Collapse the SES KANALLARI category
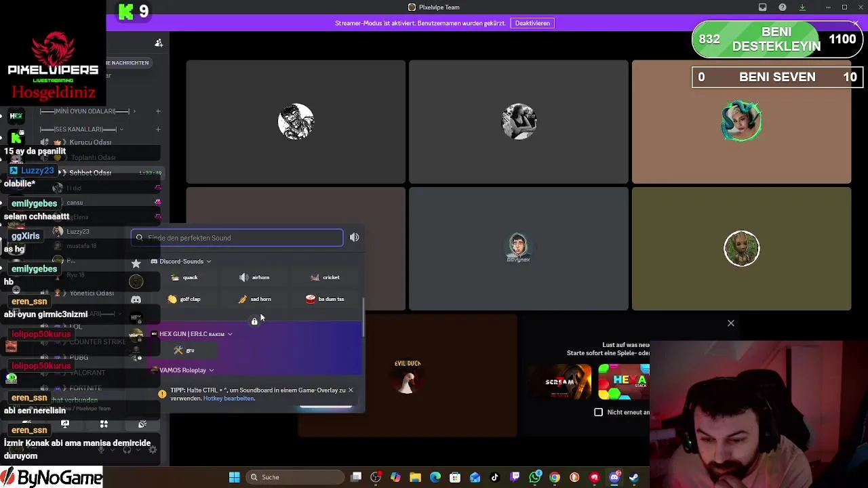 coord(81,129)
